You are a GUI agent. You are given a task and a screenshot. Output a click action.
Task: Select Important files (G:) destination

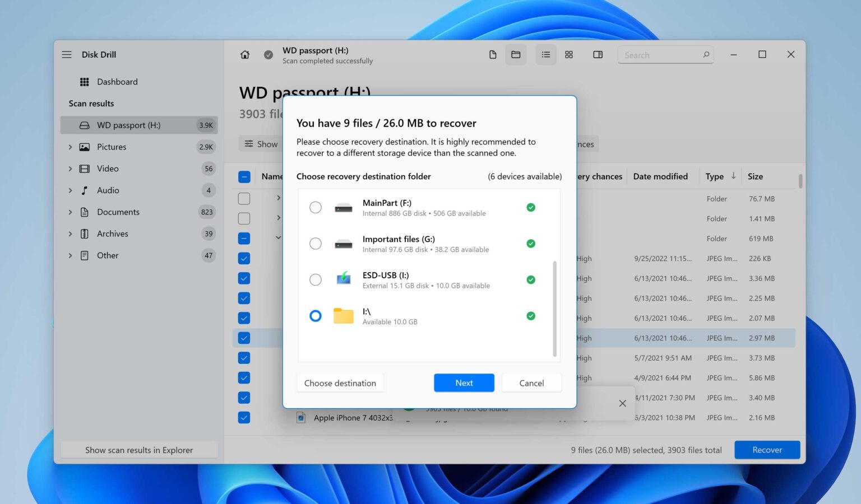pos(316,244)
